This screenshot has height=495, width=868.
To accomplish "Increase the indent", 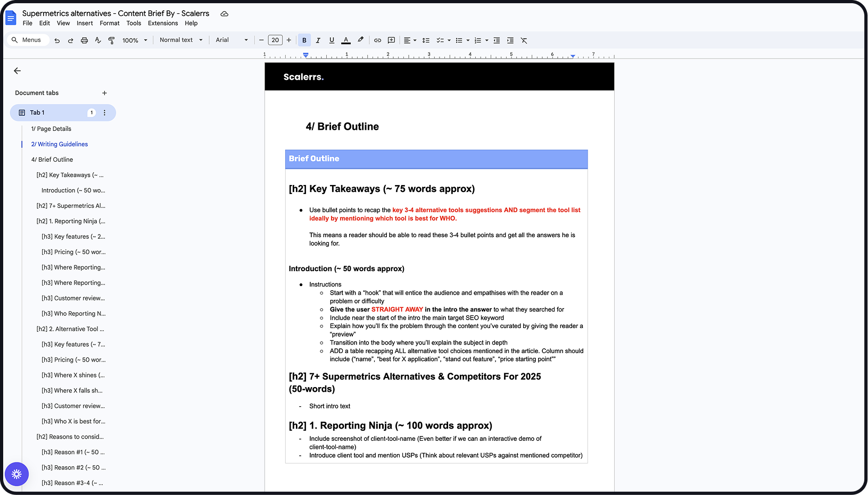I will (510, 40).
